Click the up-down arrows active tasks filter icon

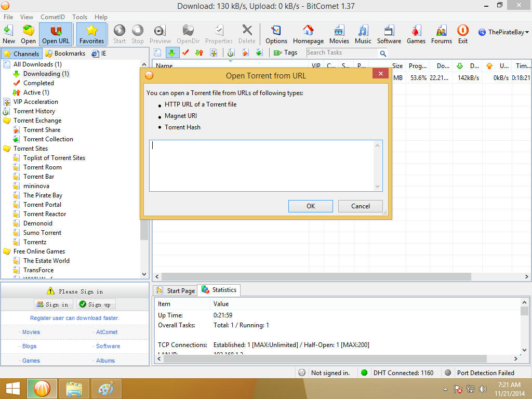(199, 52)
